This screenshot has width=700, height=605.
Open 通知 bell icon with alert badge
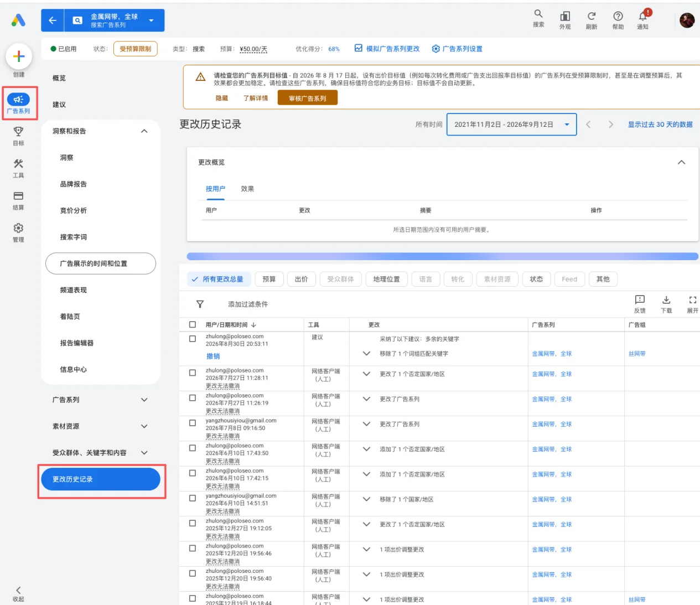click(x=643, y=16)
